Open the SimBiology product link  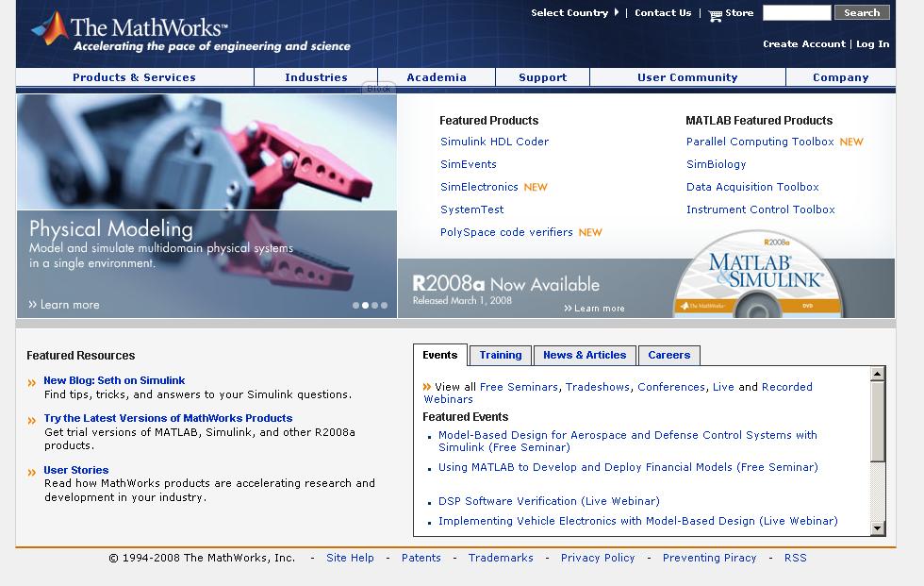click(x=716, y=164)
